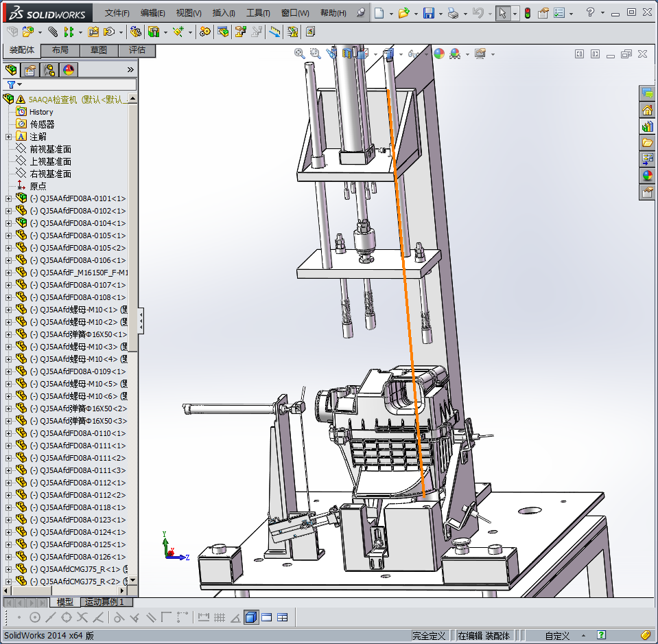This screenshot has width=658, height=644.
Task: Switch to the 运动算例 1 tab
Action: pos(104,602)
